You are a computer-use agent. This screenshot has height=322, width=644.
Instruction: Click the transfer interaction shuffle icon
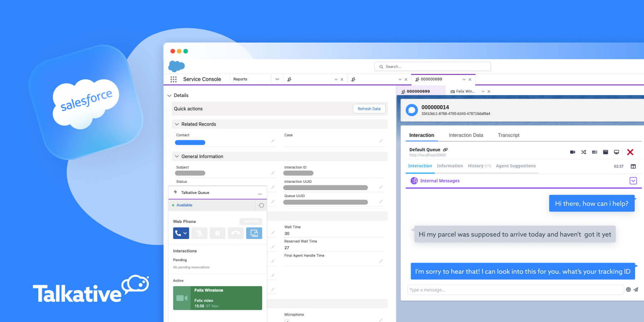pos(584,152)
